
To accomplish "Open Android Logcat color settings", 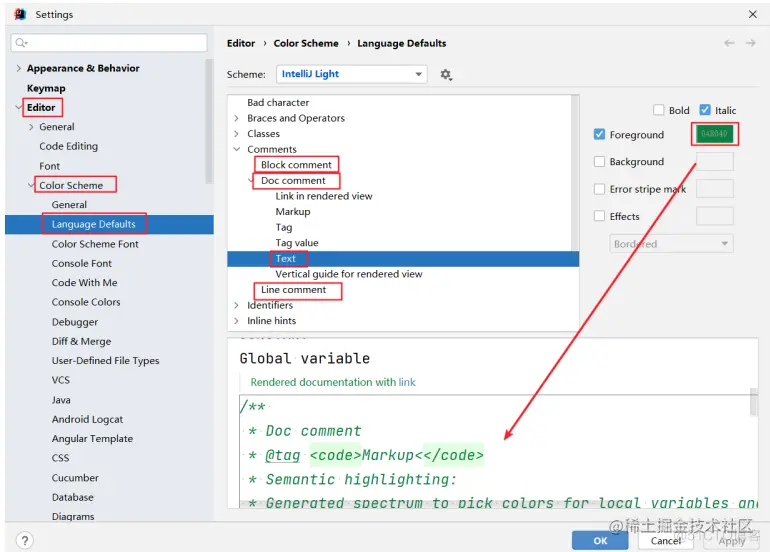I will coord(87,419).
